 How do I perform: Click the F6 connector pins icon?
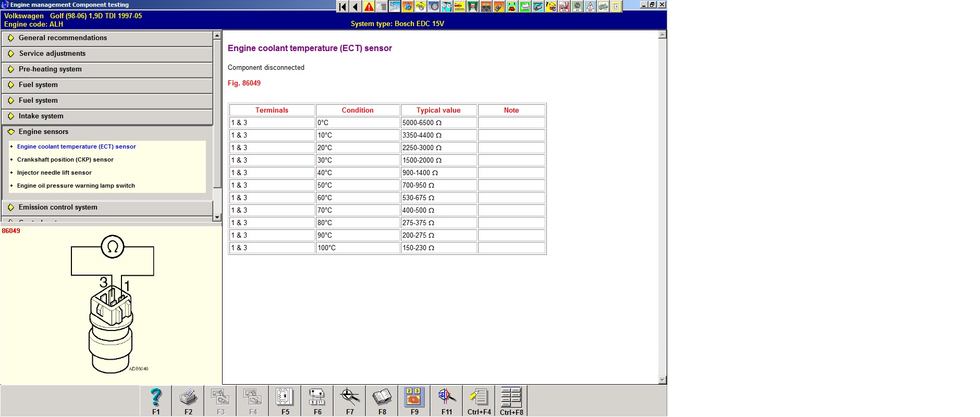[x=317, y=399]
